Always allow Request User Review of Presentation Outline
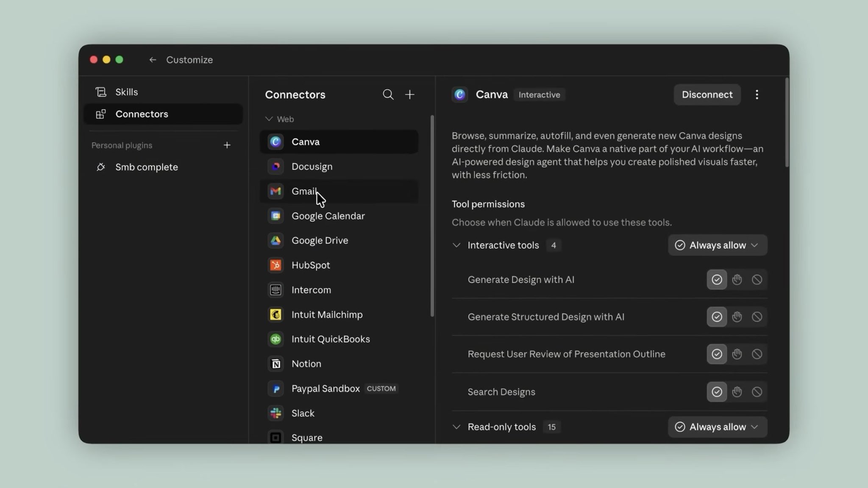The width and height of the screenshot is (868, 488). coord(717,354)
